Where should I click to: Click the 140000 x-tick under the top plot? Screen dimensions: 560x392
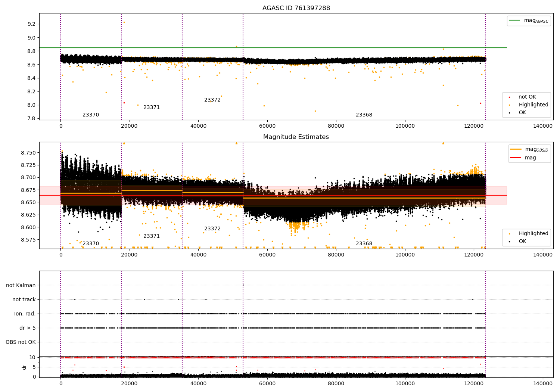(x=542, y=126)
